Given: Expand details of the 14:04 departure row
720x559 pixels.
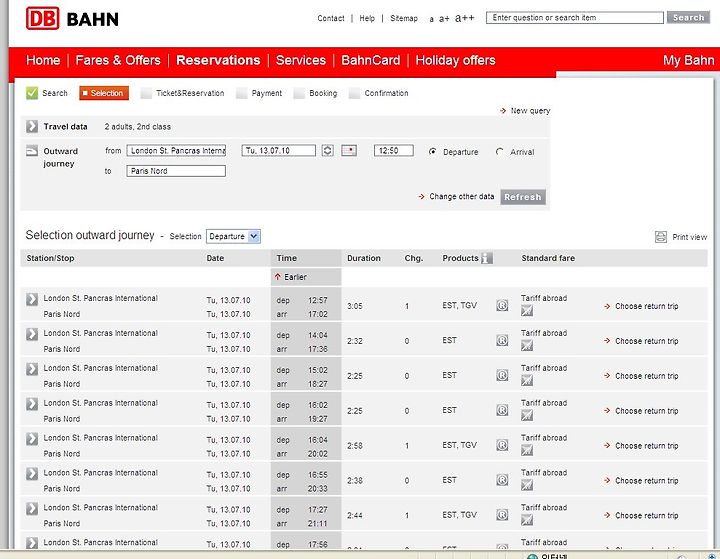Looking at the screenshot, I should (32, 334).
